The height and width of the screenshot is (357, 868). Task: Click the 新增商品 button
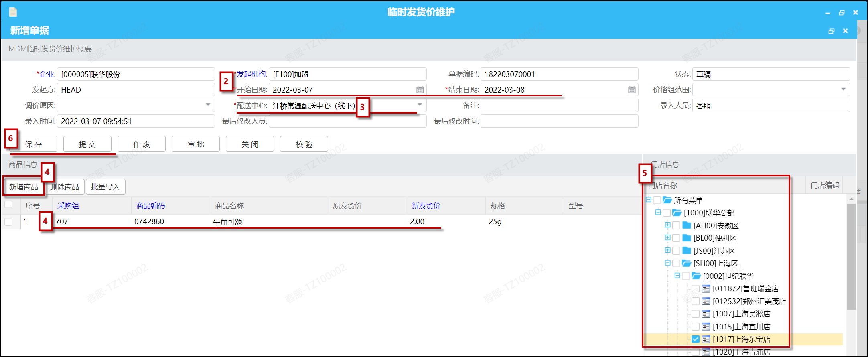tap(24, 187)
